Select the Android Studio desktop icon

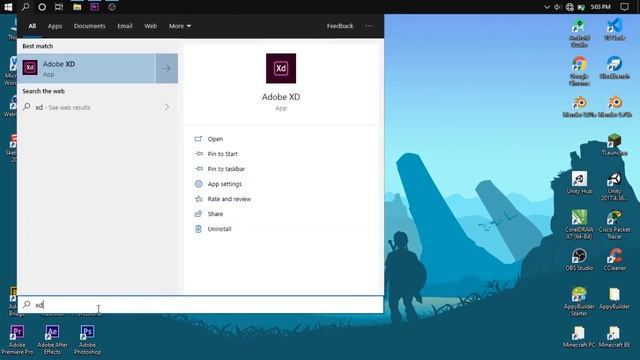pyautogui.click(x=579, y=33)
